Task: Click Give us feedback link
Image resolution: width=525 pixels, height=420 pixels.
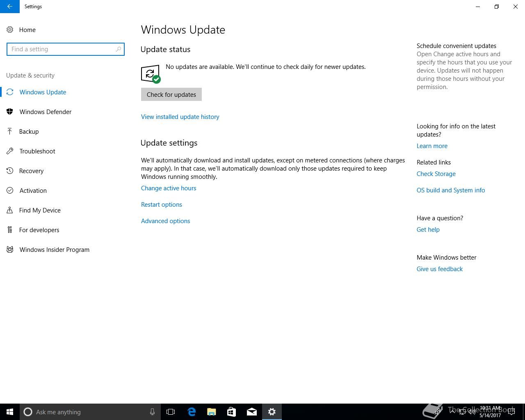Action: click(x=440, y=269)
